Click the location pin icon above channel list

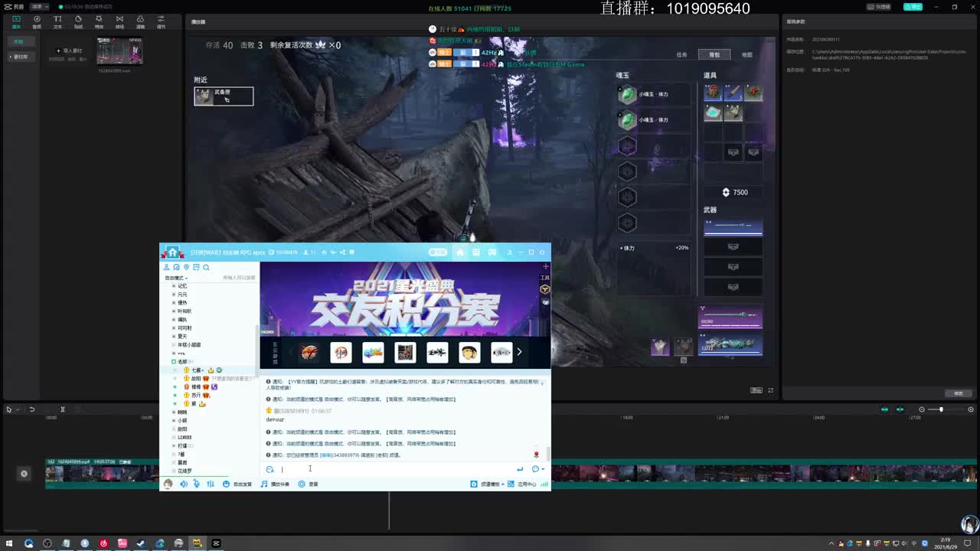coord(186,267)
